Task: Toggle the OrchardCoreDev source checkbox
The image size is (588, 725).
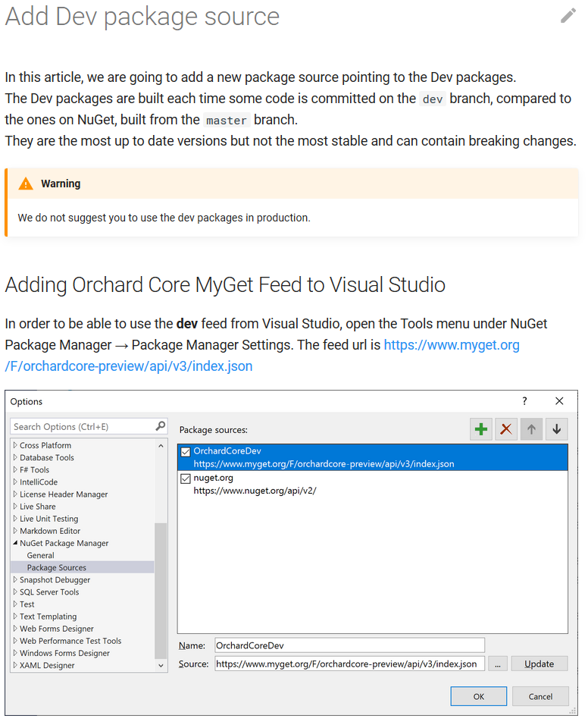Action: click(x=186, y=452)
